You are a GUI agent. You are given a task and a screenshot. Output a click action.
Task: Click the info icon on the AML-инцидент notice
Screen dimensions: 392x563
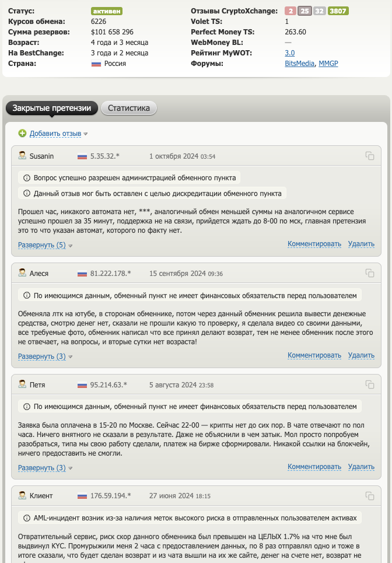coord(27,518)
